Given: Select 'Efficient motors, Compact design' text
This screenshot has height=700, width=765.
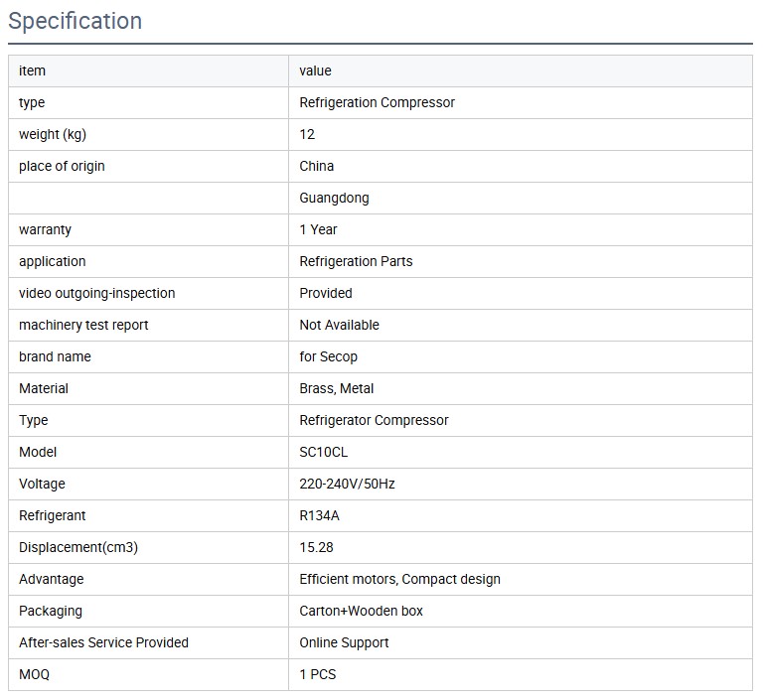Looking at the screenshot, I should click(x=399, y=579).
